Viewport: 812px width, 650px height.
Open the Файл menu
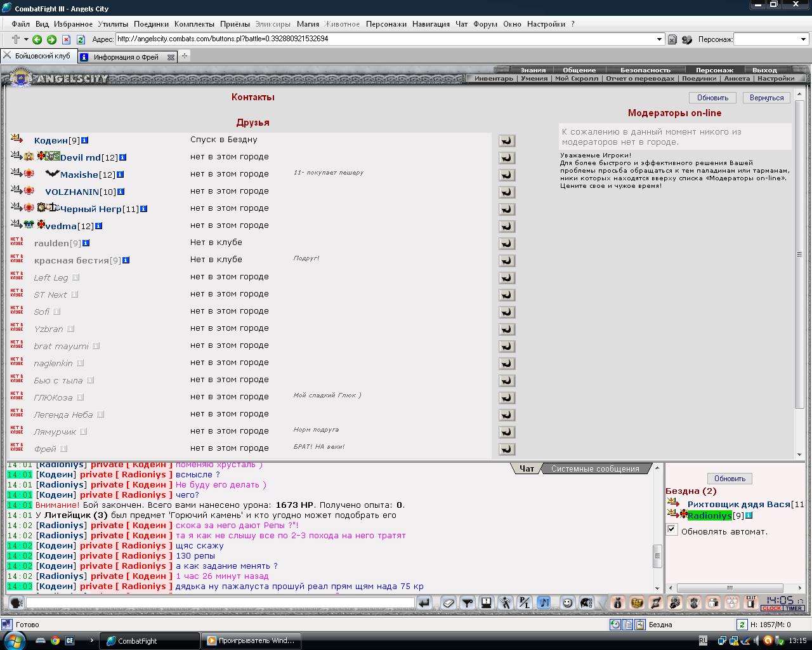pyautogui.click(x=20, y=24)
